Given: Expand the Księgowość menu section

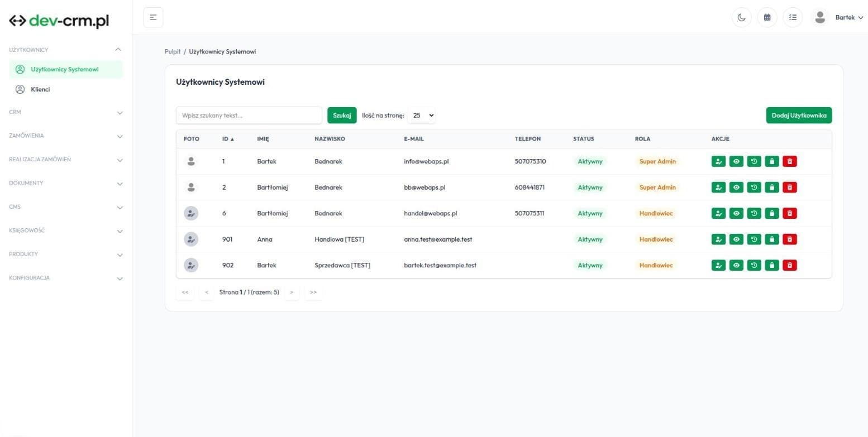Looking at the screenshot, I should click(x=66, y=230).
